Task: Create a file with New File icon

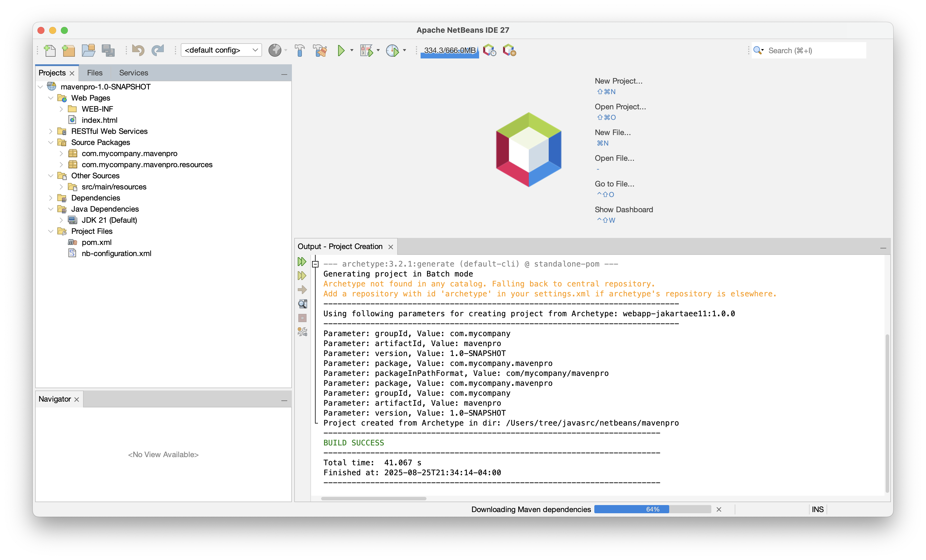Action: 50,50
